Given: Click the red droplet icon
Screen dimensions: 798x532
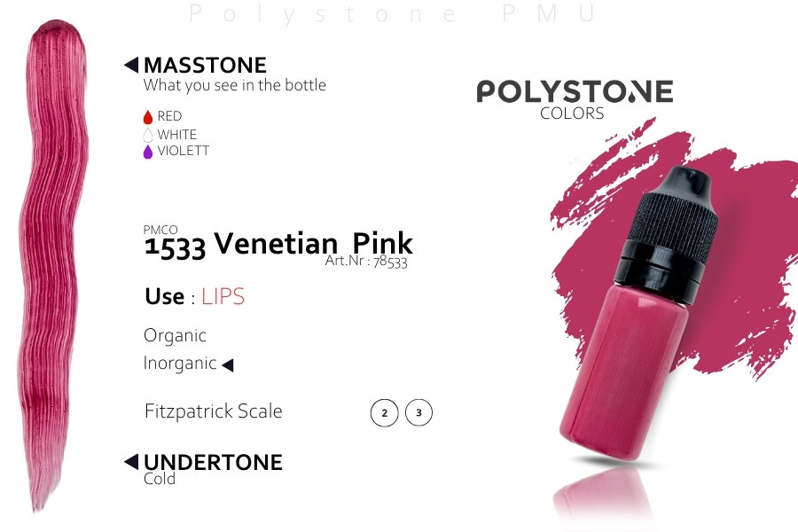Looking at the screenshot, I should coord(148,117).
